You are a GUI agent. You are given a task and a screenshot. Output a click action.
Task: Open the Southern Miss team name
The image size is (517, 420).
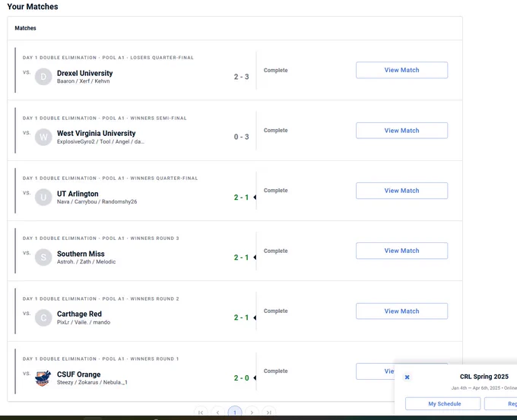click(x=81, y=254)
